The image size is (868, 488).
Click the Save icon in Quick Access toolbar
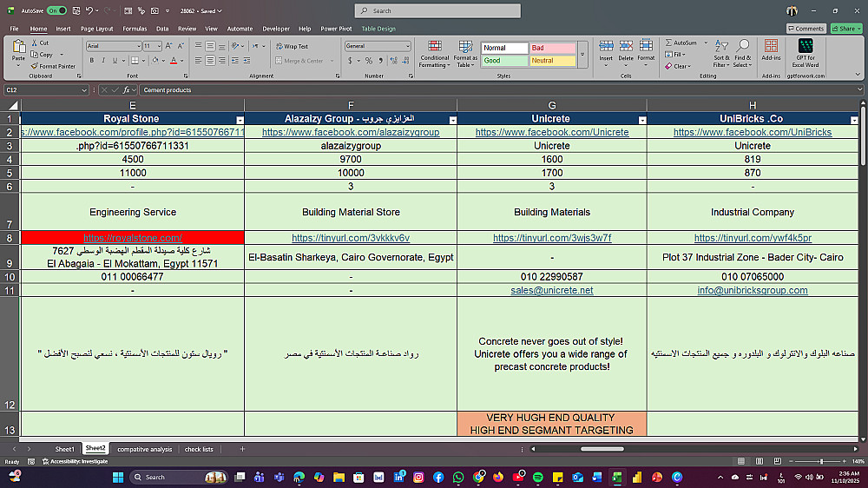(76, 10)
